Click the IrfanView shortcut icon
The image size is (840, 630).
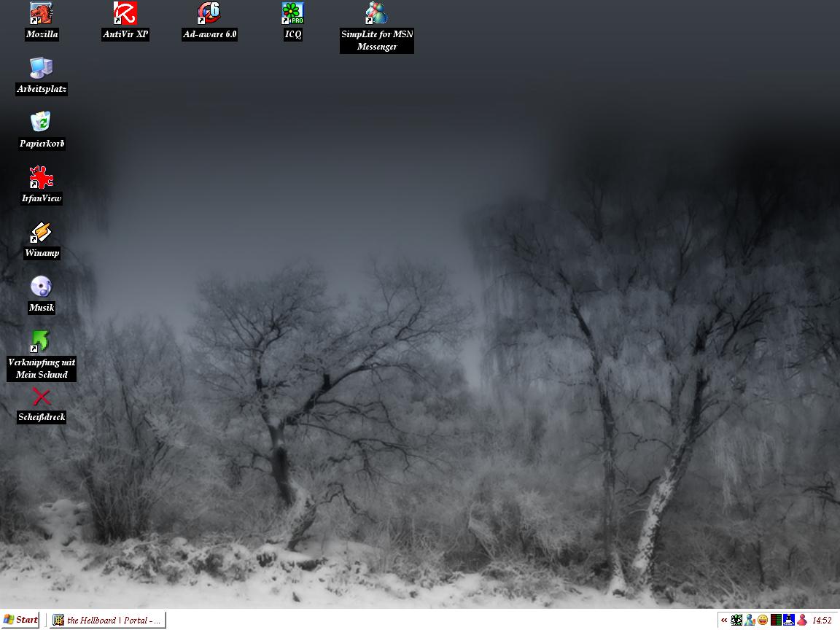click(42, 177)
